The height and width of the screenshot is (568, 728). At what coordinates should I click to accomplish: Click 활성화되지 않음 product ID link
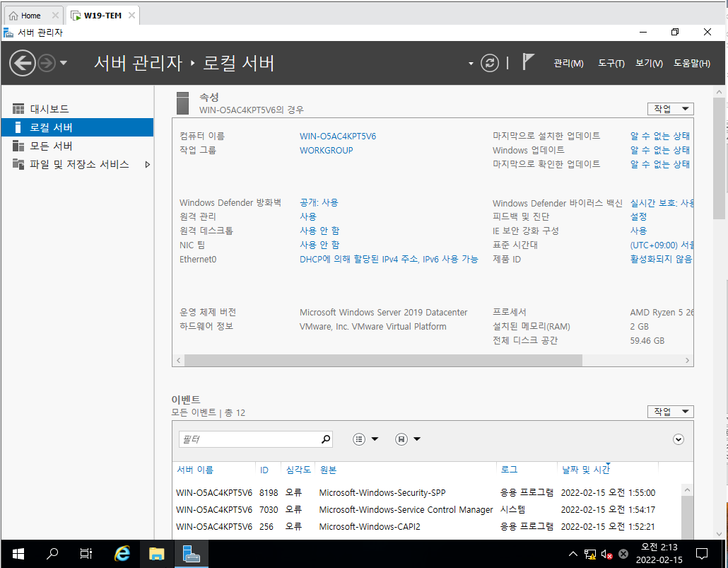[x=661, y=259]
